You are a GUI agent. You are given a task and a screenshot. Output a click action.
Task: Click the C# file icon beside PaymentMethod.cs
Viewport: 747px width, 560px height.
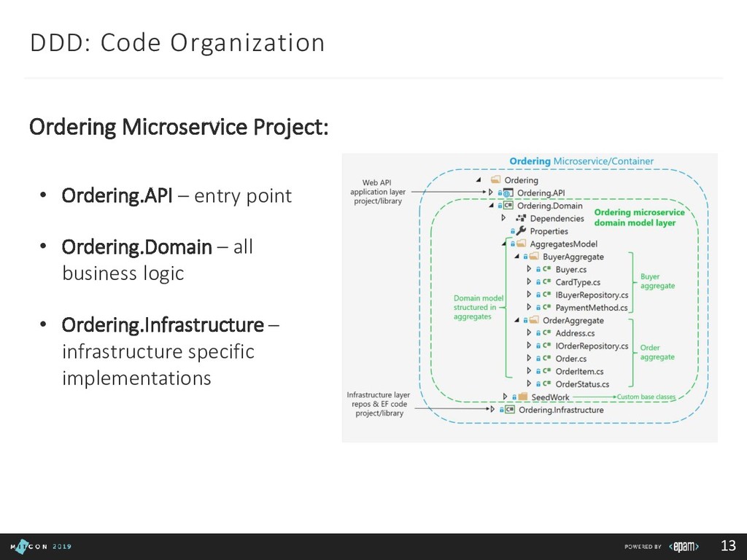pos(546,308)
